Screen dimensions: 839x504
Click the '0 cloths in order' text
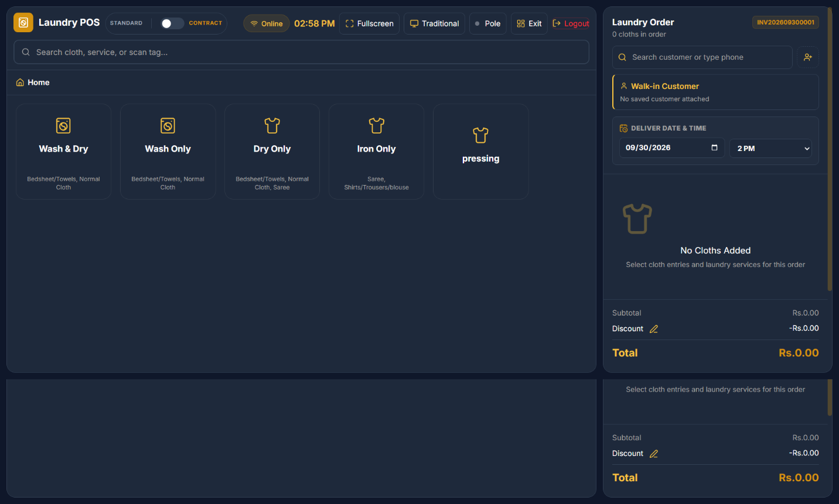coord(639,35)
